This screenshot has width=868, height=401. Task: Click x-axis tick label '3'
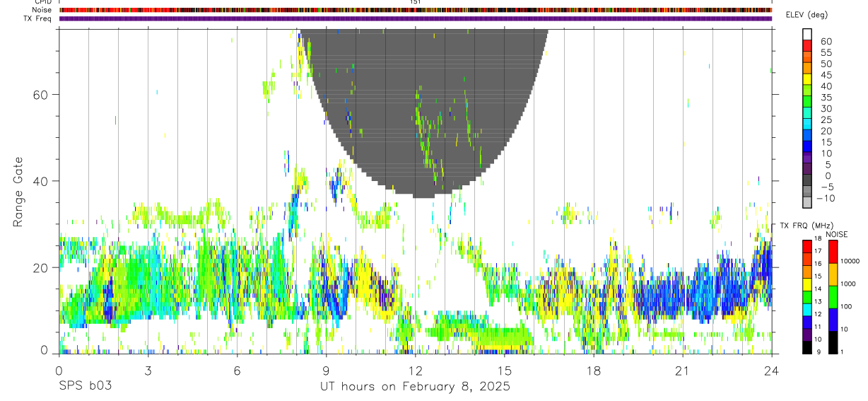[x=148, y=371]
